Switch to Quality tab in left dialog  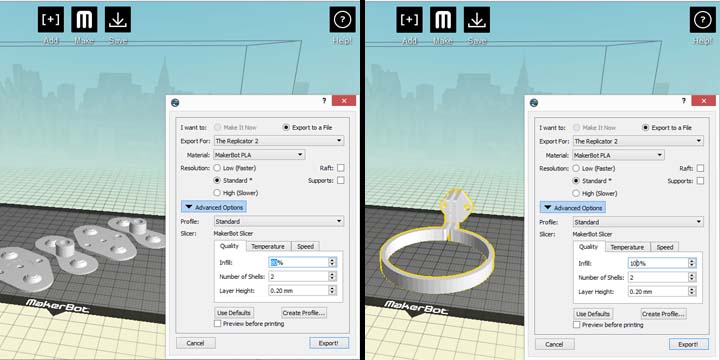coord(230,246)
